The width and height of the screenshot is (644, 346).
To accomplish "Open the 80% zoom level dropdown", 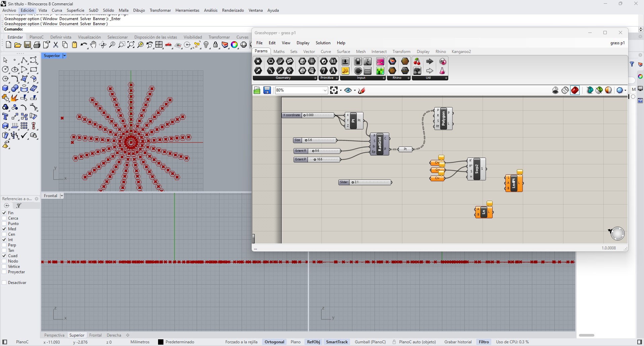I will click(x=325, y=90).
